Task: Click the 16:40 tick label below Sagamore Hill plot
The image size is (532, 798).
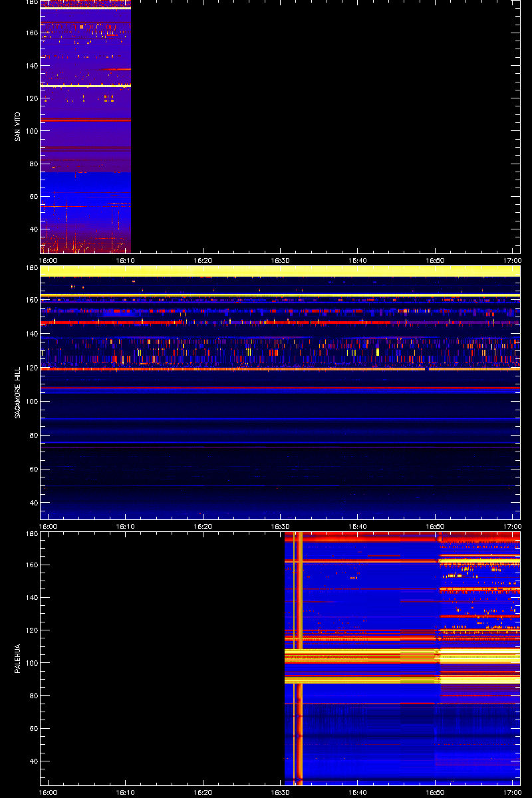Action: [358, 526]
